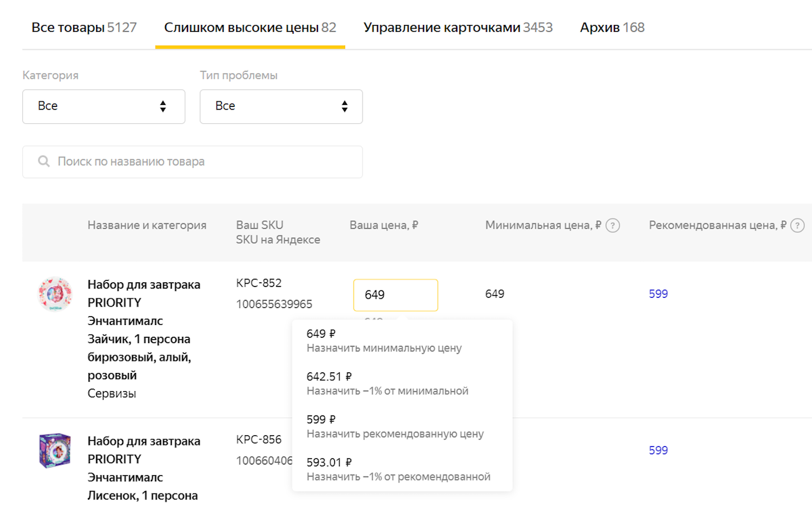Screen dimensions: 812x507
Task: Click the search magnifier icon
Action: (x=44, y=162)
